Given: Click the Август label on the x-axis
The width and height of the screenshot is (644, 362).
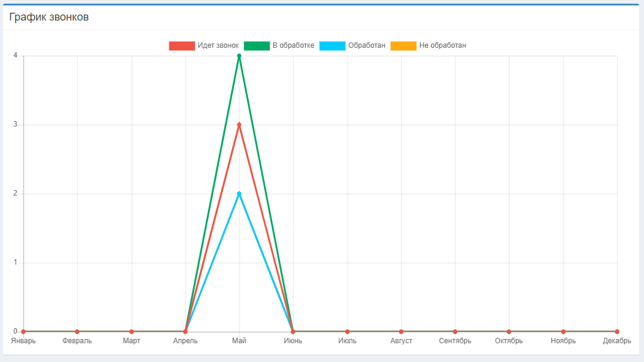Looking at the screenshot, I should (401, 341).
